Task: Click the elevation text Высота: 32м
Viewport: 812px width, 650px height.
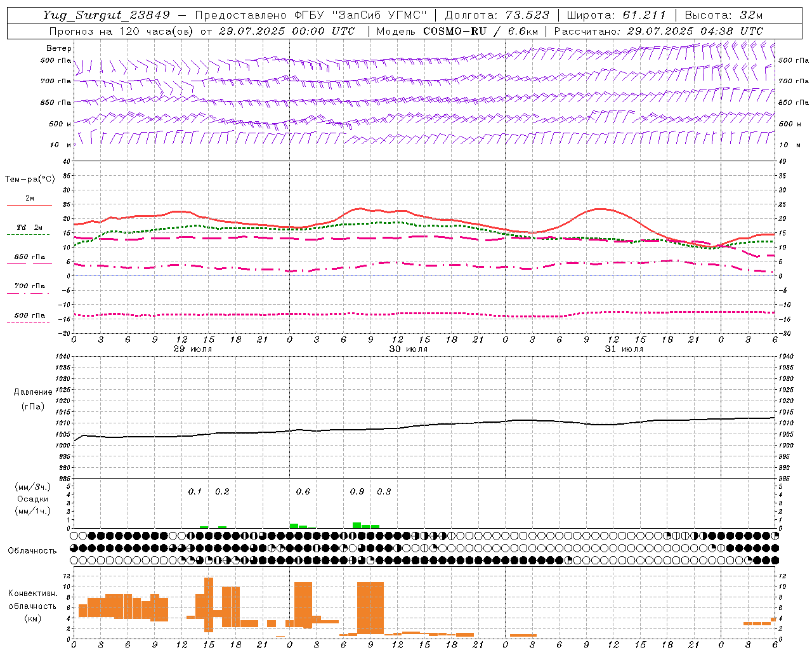Action: 724,15
